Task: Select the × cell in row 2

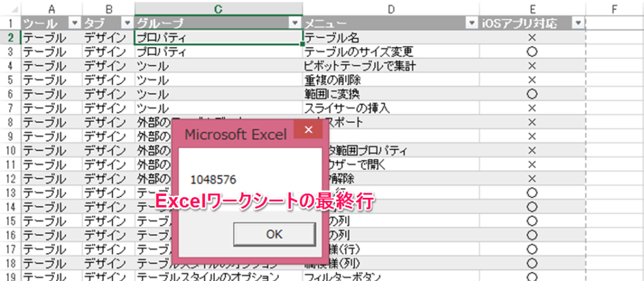Action: pos(532,38)
